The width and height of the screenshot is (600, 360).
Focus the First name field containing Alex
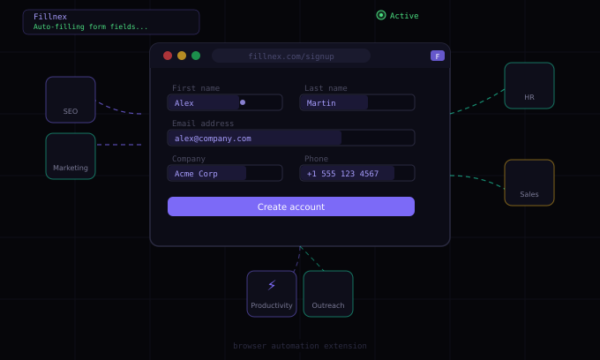click(225, 103)
